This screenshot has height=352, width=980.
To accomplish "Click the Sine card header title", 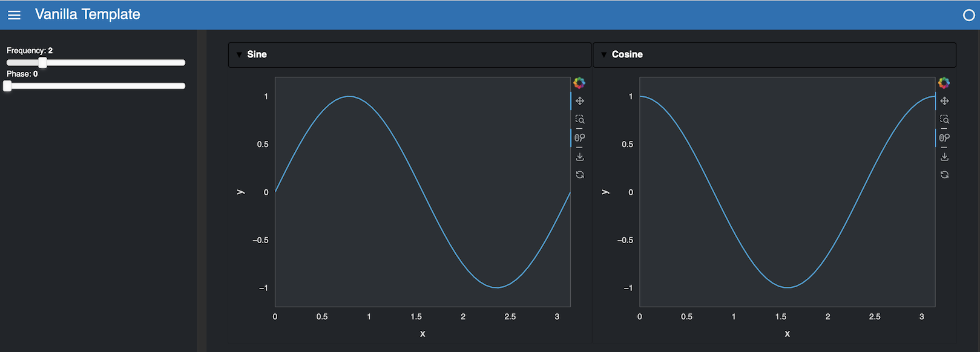I will (257, 54).
